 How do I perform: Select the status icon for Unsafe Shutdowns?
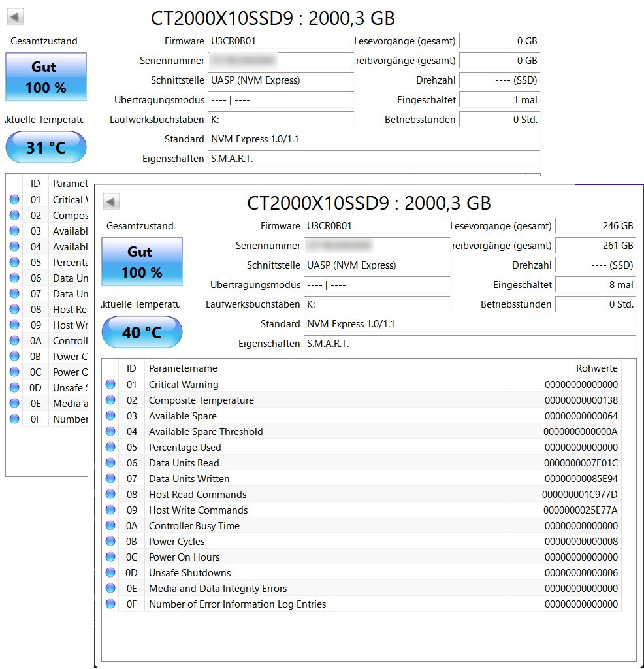[x=110, y=573]
